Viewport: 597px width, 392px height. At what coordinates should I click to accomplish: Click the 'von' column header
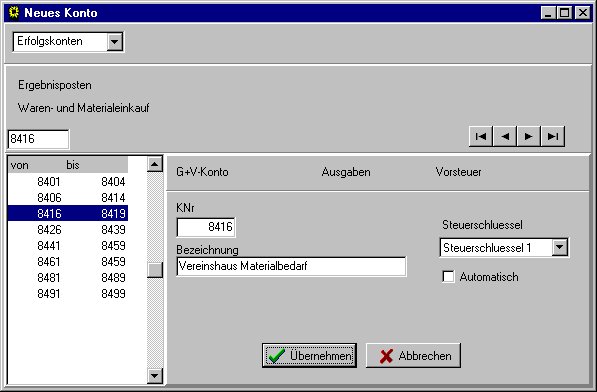click(x=20, y=165)
